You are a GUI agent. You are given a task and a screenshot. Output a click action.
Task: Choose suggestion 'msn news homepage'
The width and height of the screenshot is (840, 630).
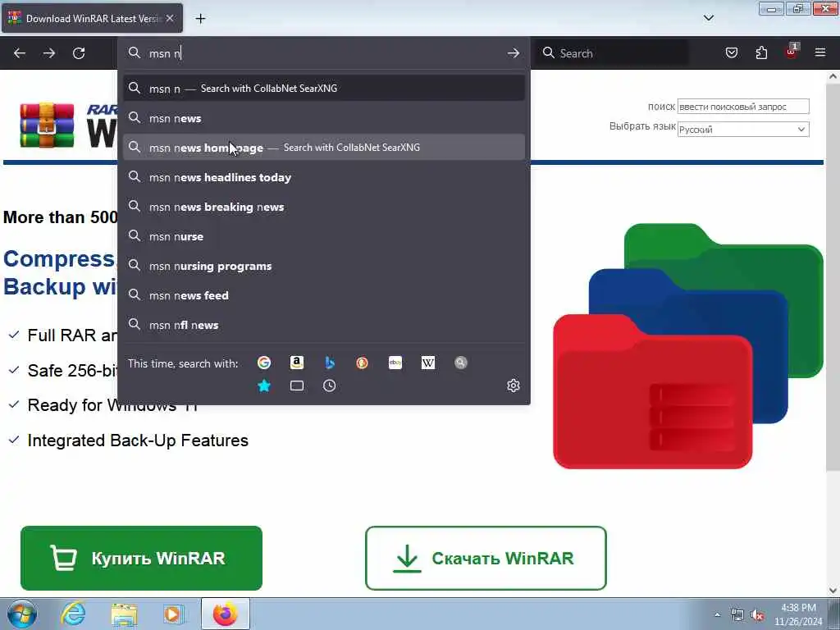click(323, 148)
